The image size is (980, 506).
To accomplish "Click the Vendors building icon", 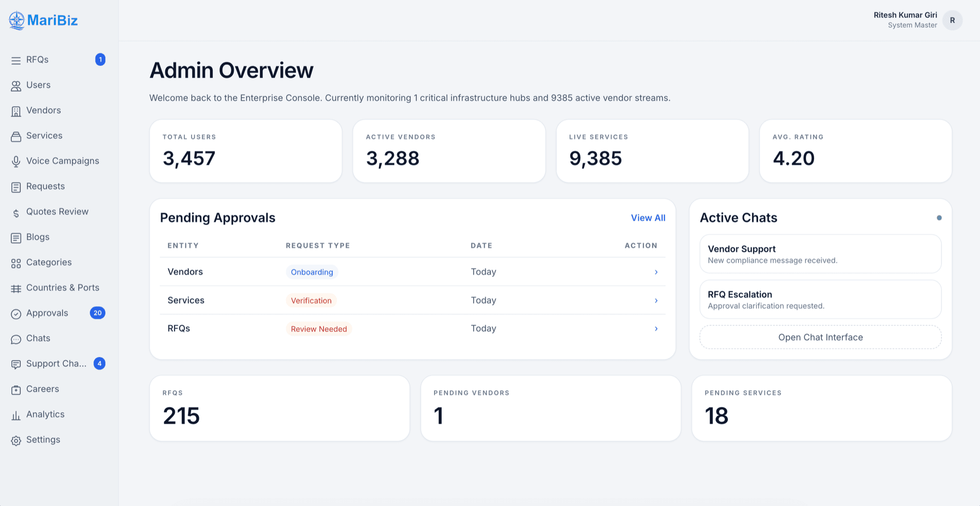I will tap(16, 111).
